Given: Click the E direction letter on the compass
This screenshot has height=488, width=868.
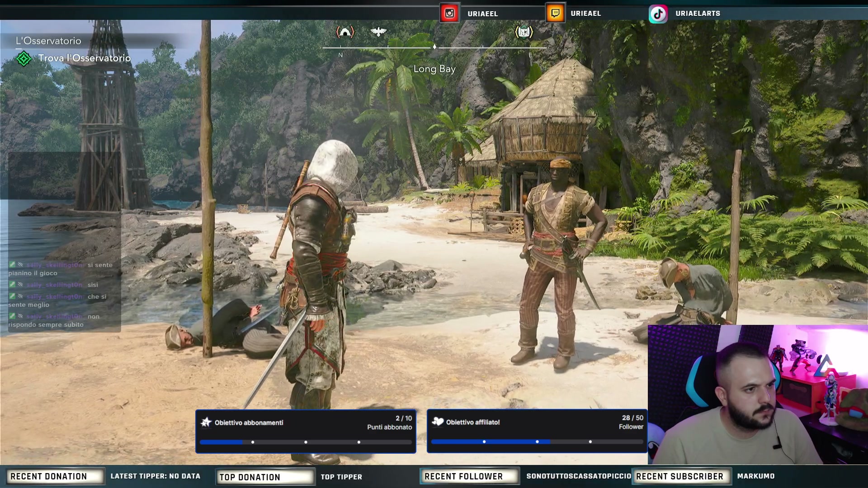Looking at the screenshot, I should tap(530, 55).
